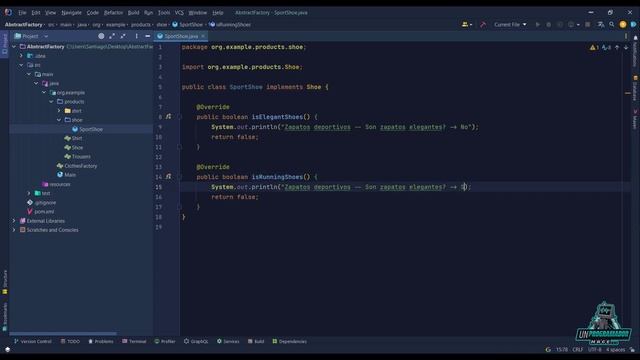Click the Search Everywhere magnifier icon
The height and width of the screenshot is (360, 640).
(x=612, y=24)
